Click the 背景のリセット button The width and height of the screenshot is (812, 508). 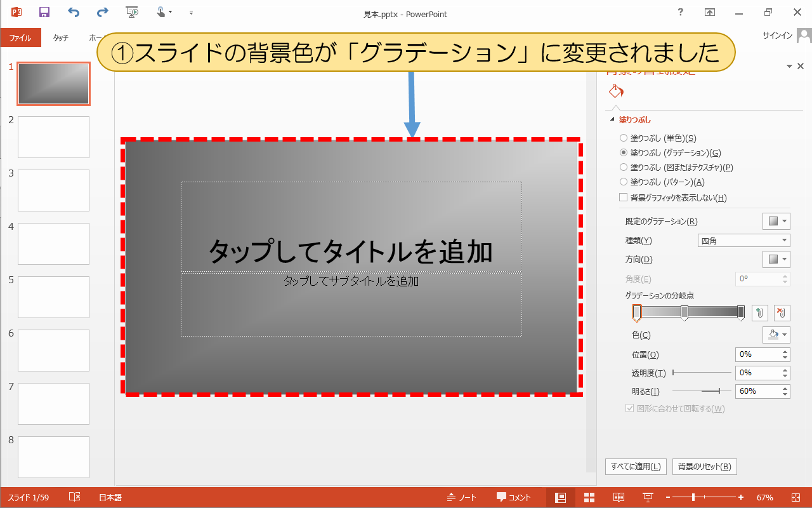tap(704, 467)
